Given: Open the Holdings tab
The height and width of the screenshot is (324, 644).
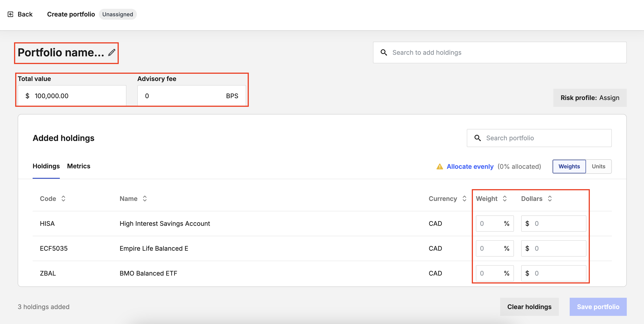Looking at the screenshot, I should click(x=46, y=166).
